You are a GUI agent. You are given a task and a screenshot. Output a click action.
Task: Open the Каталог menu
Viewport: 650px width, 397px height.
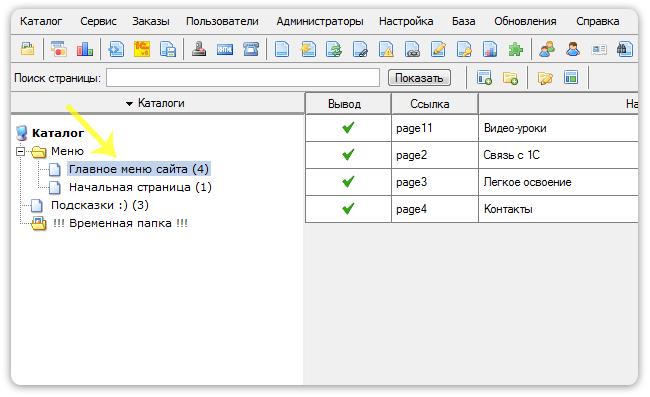click(x=41, y=21)
